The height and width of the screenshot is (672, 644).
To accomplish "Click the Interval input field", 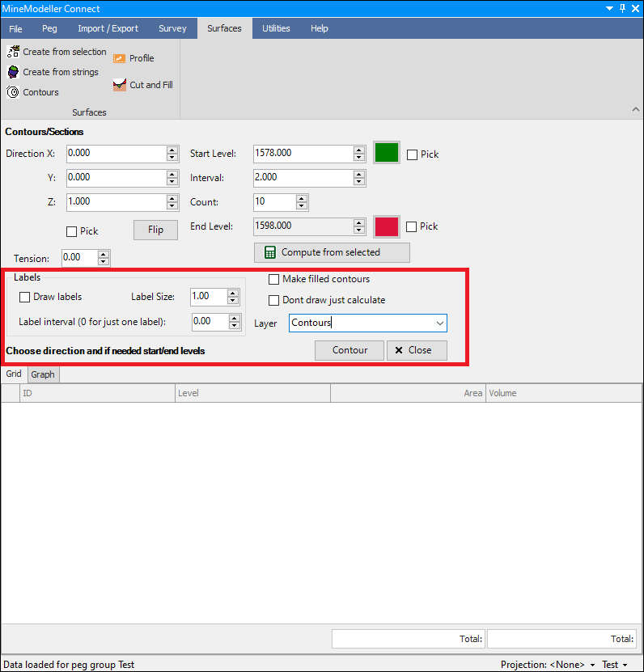I will tap(302, 178).
